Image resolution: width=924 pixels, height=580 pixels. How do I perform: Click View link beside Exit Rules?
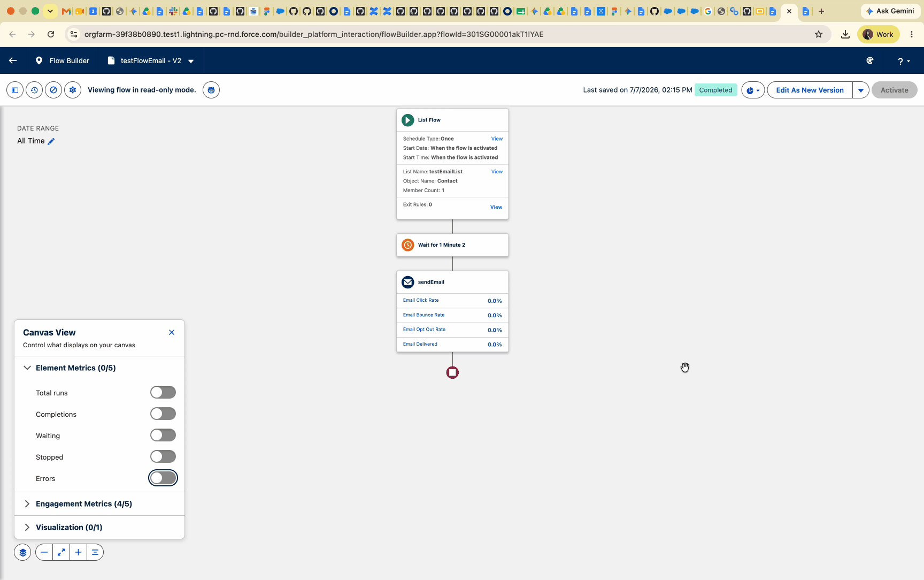[x=496, y=207]
